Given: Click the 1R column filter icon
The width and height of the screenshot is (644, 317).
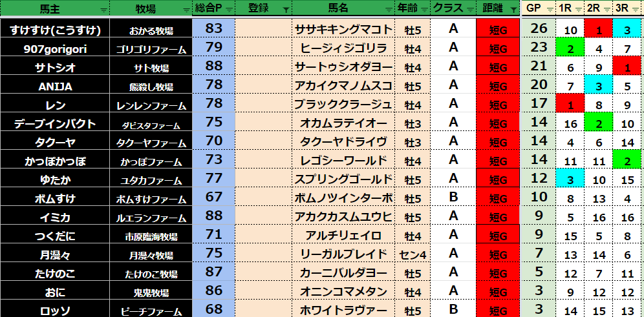Looking at the screenshot, I should [x=577, y=10].
